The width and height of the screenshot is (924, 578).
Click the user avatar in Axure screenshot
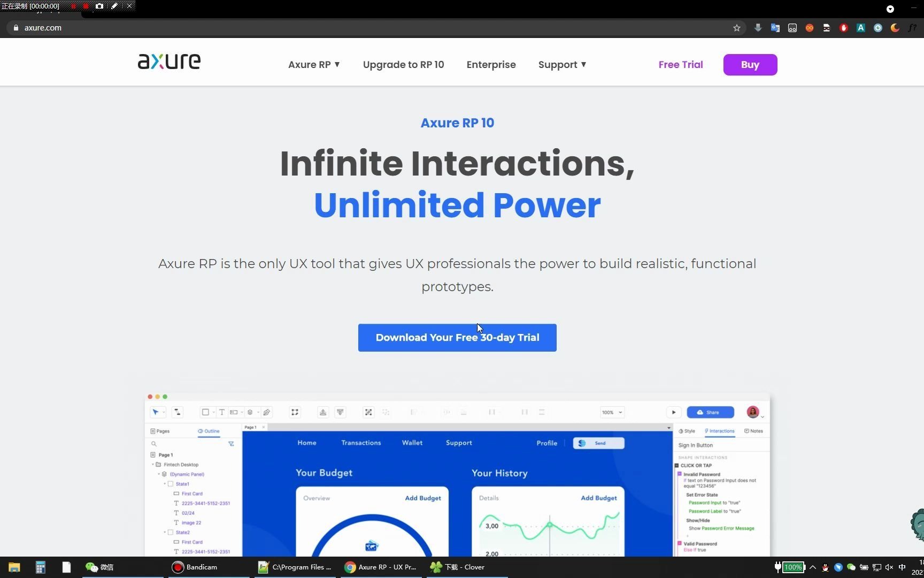tap(753, 412)
